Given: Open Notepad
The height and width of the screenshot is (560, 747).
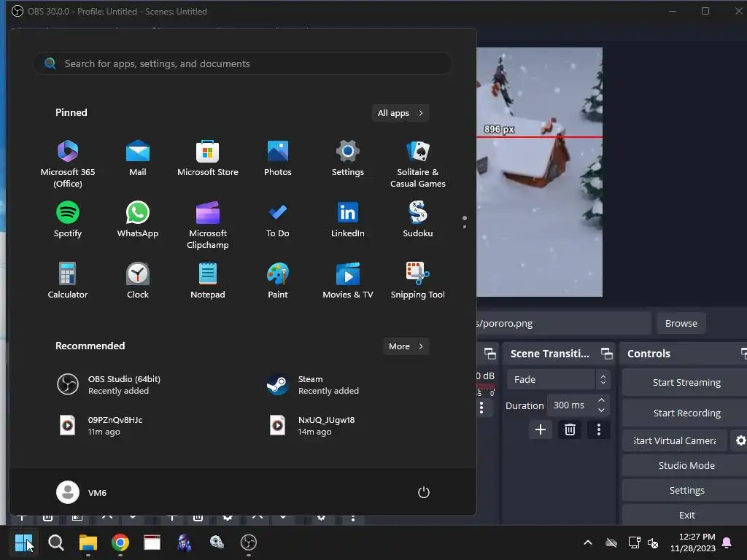Looking at the screenshot, I should click(208, 281).
